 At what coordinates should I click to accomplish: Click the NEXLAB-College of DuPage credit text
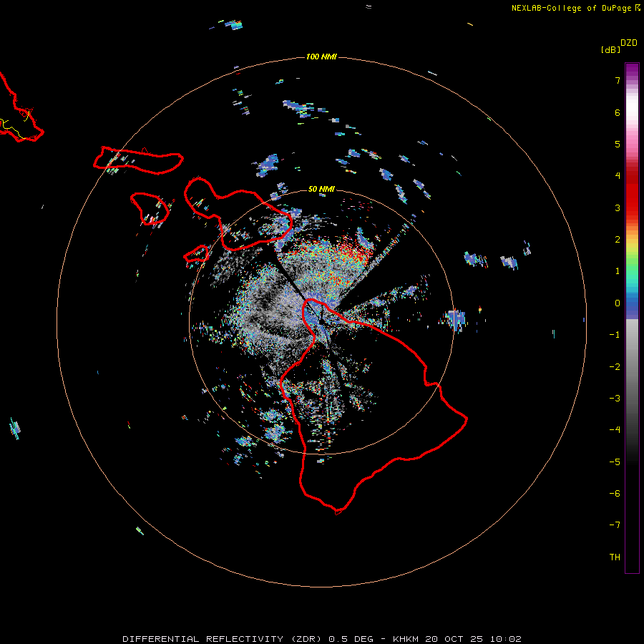point(572,8)
